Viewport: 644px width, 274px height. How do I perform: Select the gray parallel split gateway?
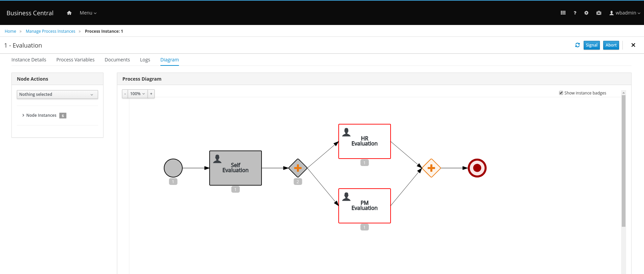point(298,168)
